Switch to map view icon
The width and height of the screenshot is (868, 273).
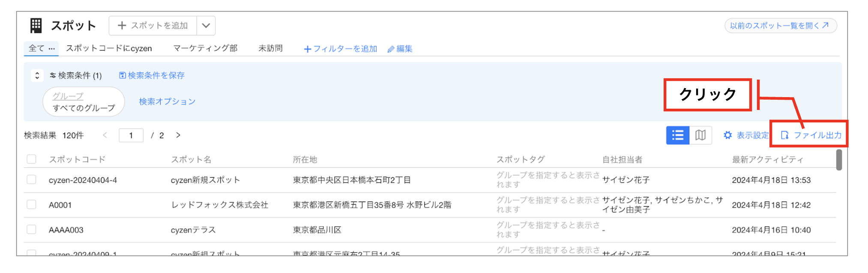click(x=700, y=135)
